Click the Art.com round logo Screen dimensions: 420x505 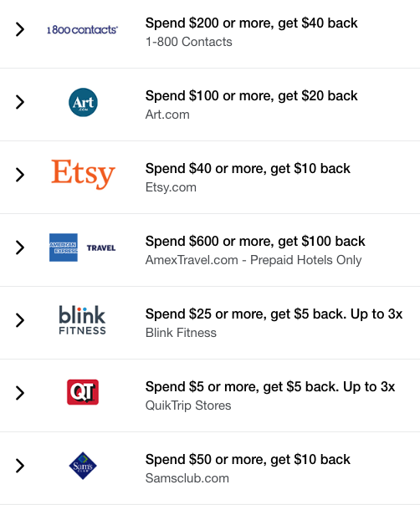(x=83, y=102)
